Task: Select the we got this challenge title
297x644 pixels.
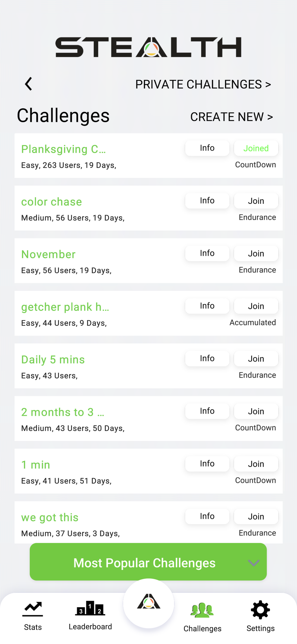Action: point(50,517)
